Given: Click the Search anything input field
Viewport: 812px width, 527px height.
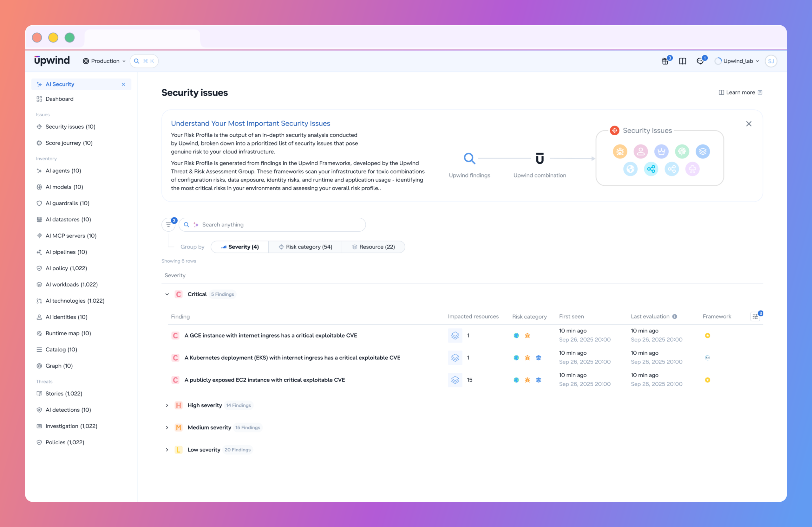Looking at the screenshot, I should pos(272,225).
